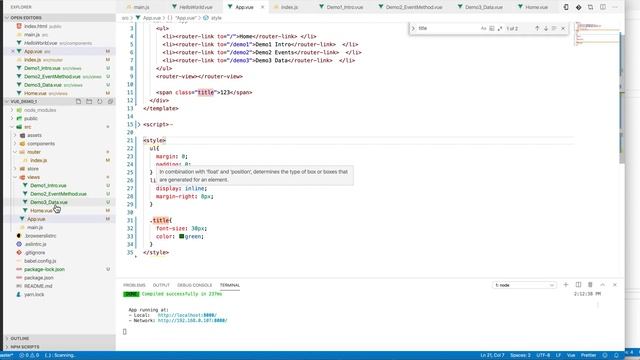Viewport: 640px width, 360px height.
Task: Close App.vue entry in Open Editors
Action: coord(13,51)
